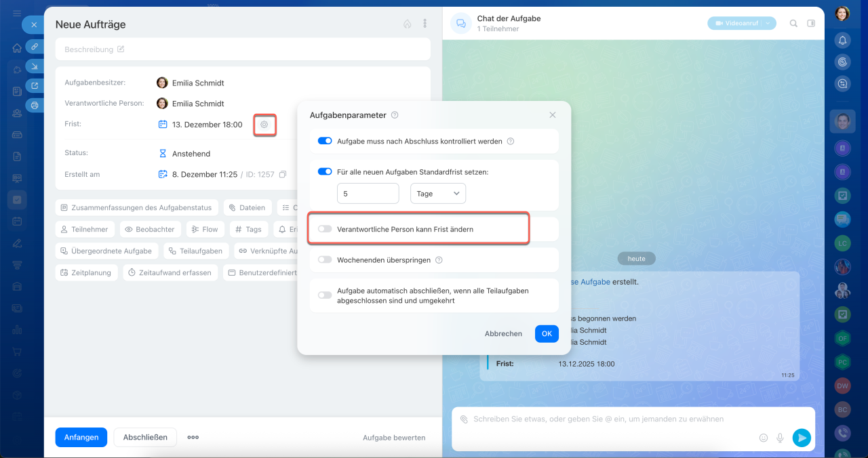868x458 pixels.
Task: Click the OK button in Aufgabenparameter
Action: [547, 333]
